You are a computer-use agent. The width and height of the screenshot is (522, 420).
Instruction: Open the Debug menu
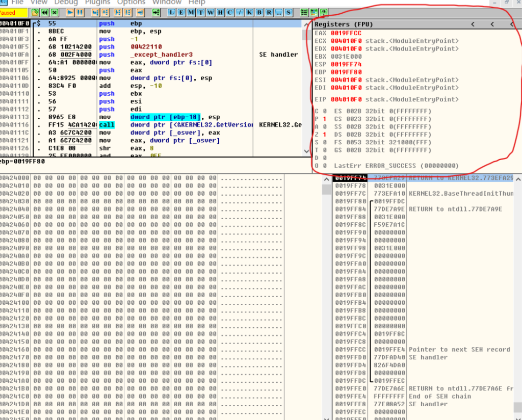click(x=66, y=3)
